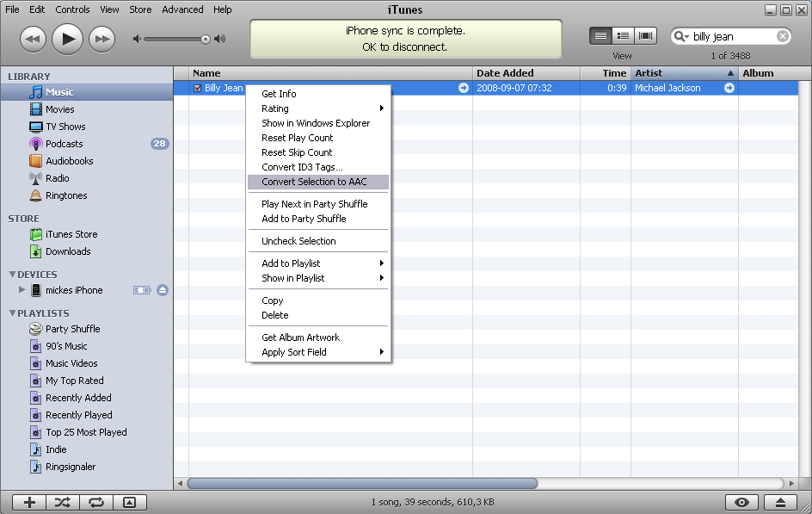Open Top 25 Most Played playlist
812x514 pixels.
87,432
